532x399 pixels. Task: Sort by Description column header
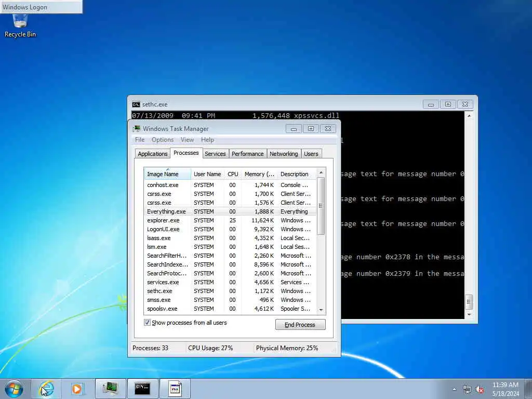(297, 174)
